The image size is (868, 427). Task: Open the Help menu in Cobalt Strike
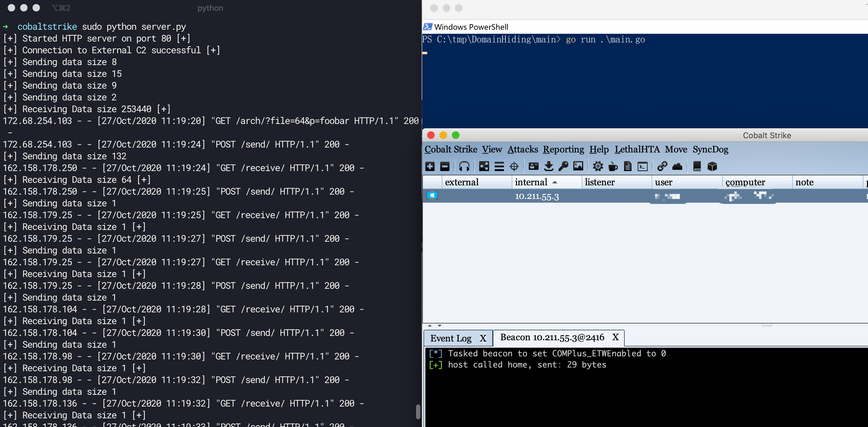point(599,149)
